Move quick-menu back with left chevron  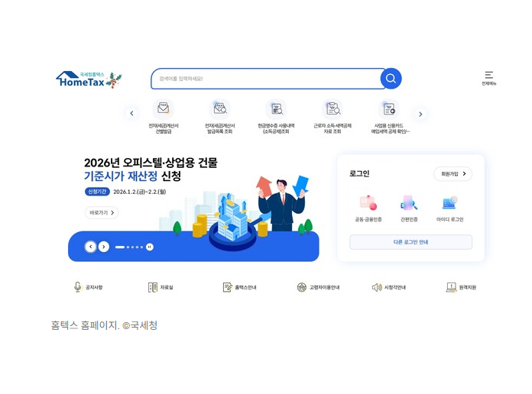point(131,113)
